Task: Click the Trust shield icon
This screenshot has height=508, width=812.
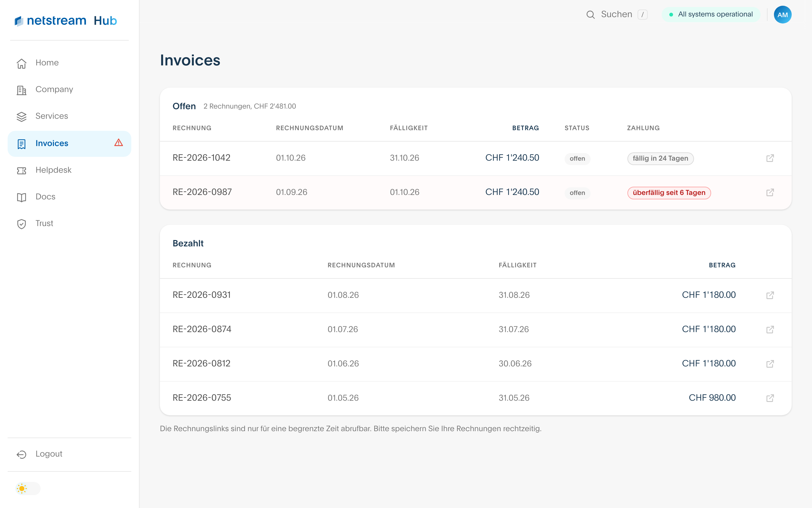Action: pos(22,224)
